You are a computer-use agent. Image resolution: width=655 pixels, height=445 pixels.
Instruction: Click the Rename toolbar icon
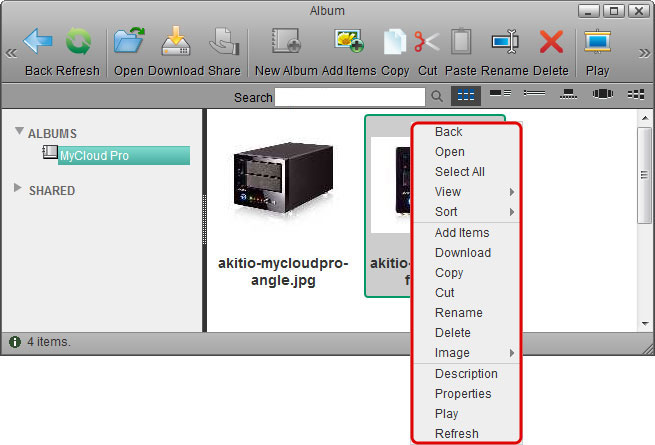click(x=505, y=43)
